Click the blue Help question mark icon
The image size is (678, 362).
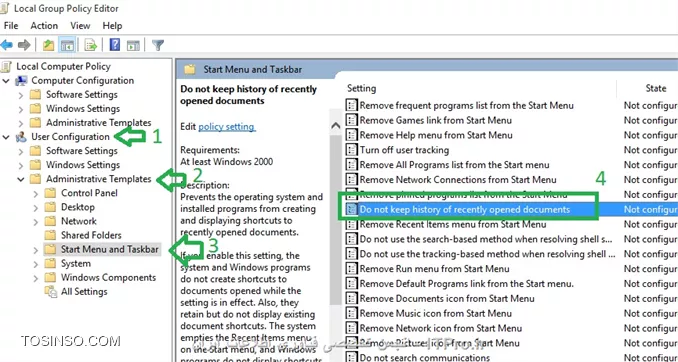(115, 45)
